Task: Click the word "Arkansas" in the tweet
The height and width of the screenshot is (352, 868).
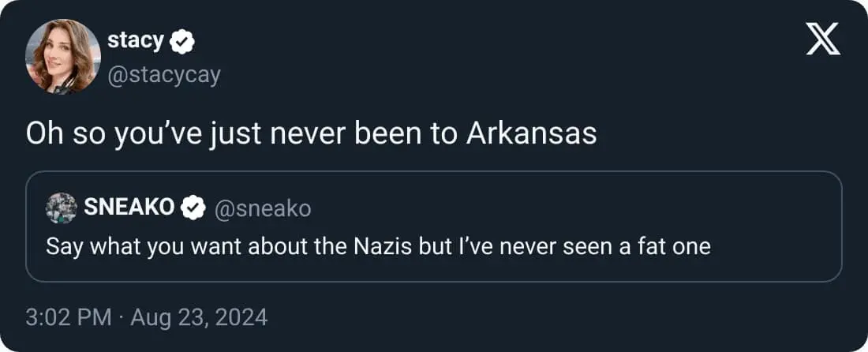Action: [x=531, y=135]
